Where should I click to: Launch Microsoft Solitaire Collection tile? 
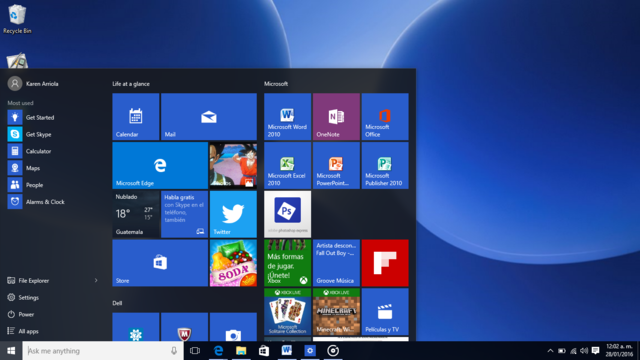pos(287,311)
